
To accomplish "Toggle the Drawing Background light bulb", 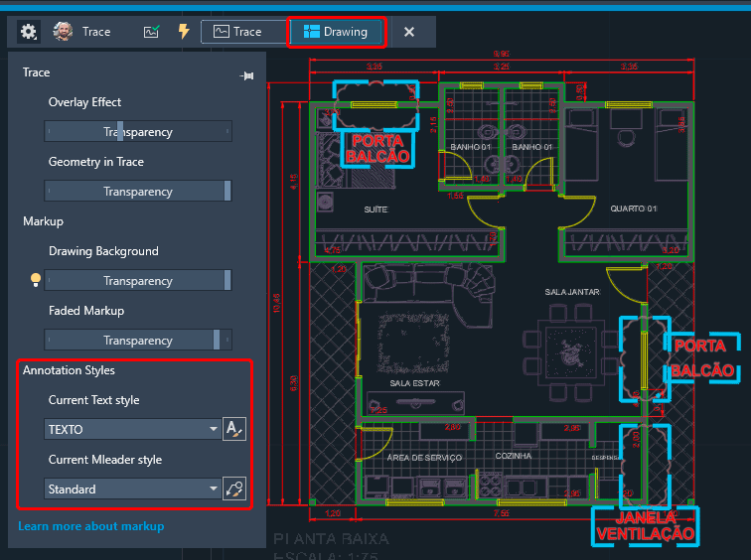I will click(36, 280).
